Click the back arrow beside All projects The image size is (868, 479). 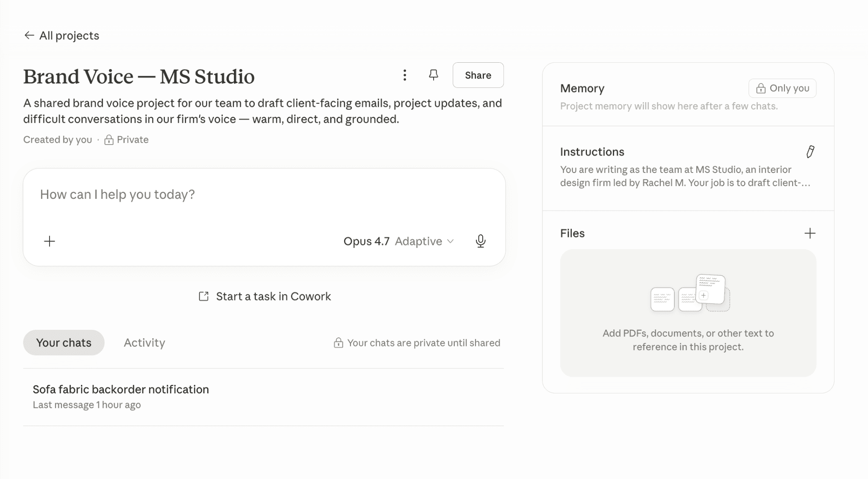[29, 36]
